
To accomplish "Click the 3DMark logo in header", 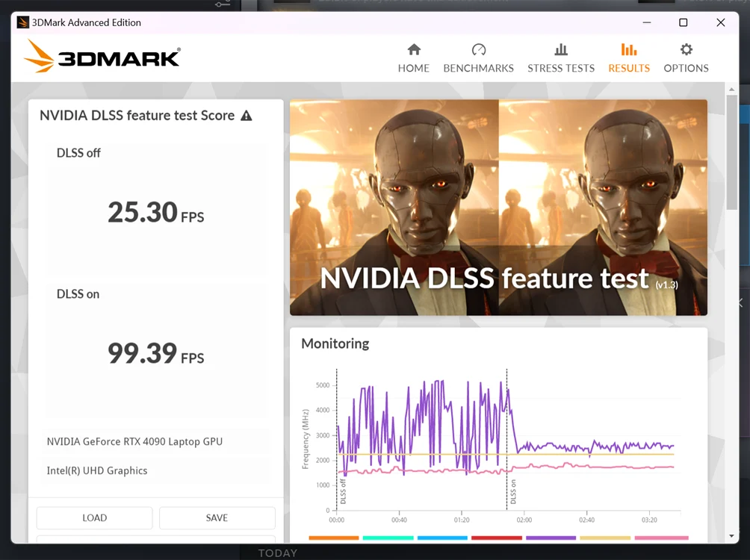I will click(102, 57).
